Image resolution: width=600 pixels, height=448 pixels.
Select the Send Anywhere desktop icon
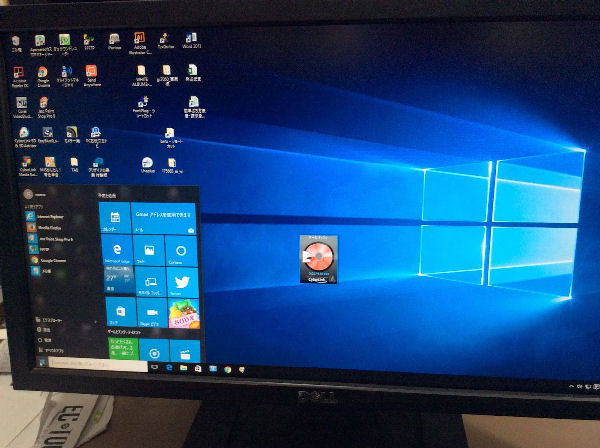point(91,75)
